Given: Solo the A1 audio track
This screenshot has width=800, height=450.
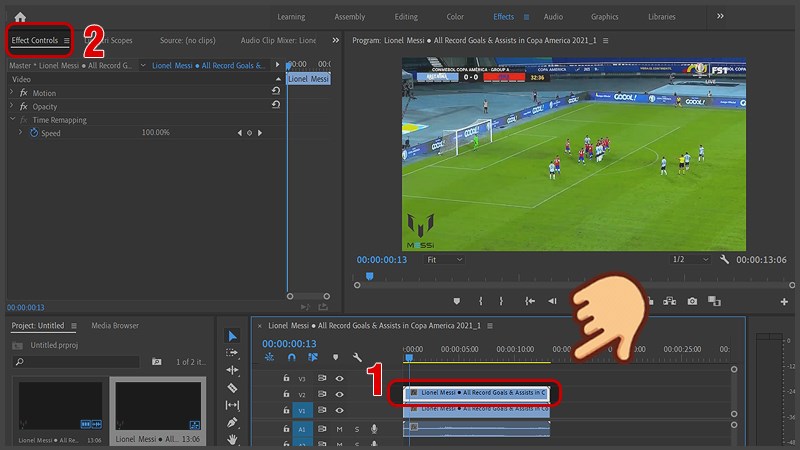Looking at the screenshot, I should (357, 429).
